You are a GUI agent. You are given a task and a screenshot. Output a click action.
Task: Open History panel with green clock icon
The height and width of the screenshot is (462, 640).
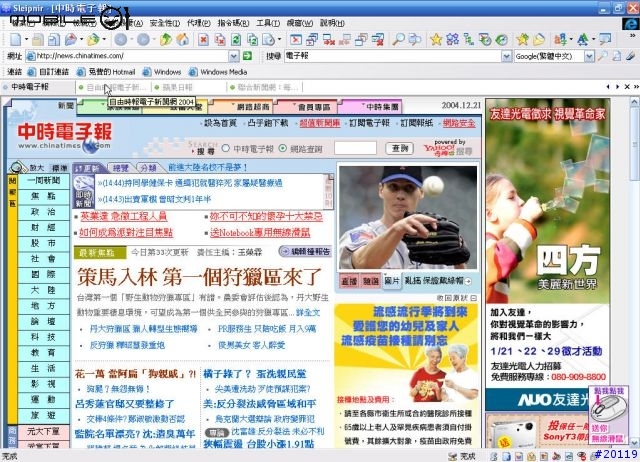click(502, 40)
